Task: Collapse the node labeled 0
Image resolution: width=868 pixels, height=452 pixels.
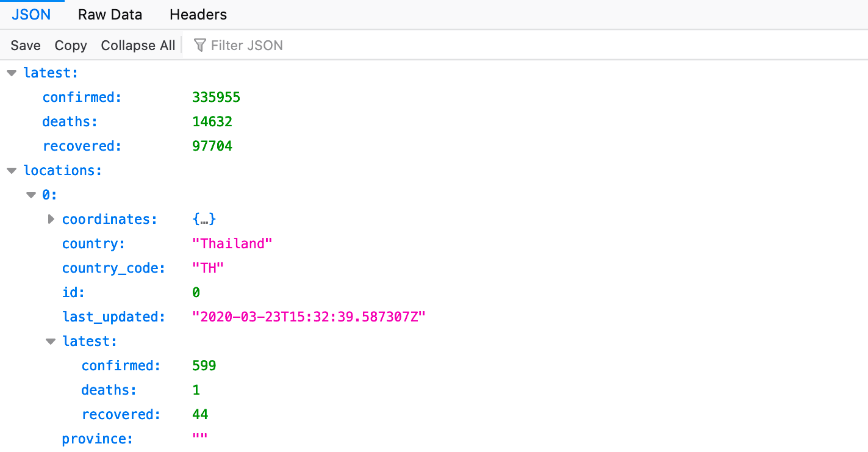Action: click(31, 195)
